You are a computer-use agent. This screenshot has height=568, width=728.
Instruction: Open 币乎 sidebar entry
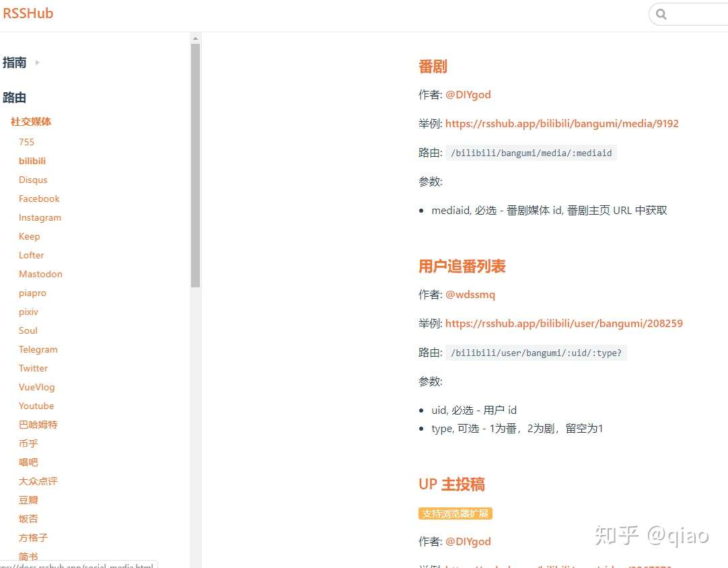click(28, 443)
